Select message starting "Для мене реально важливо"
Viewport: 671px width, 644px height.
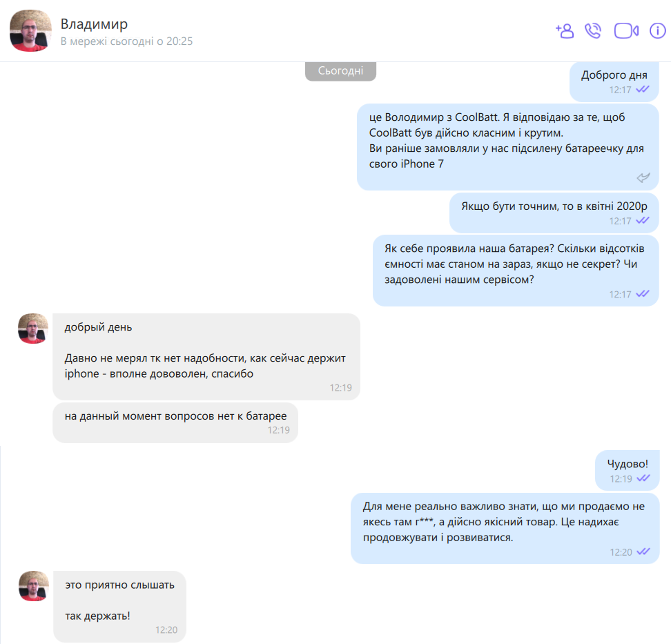(x=505, y=528)
